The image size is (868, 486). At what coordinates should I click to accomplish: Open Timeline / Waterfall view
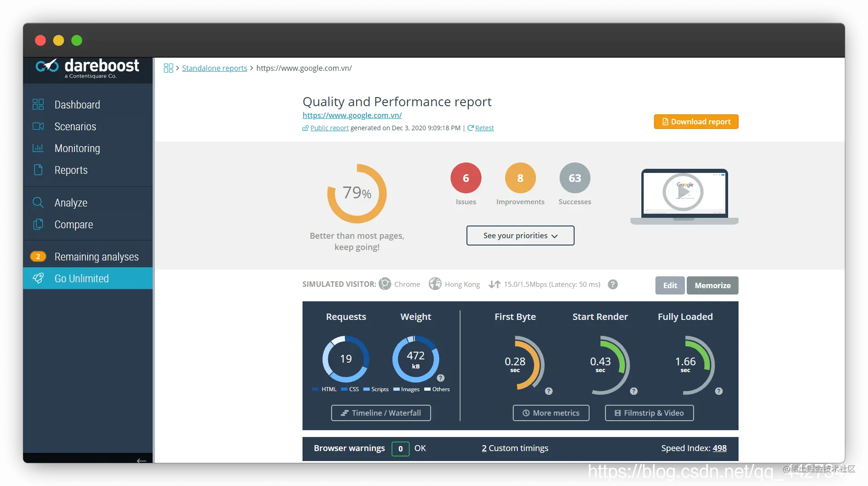pos(381,413)
